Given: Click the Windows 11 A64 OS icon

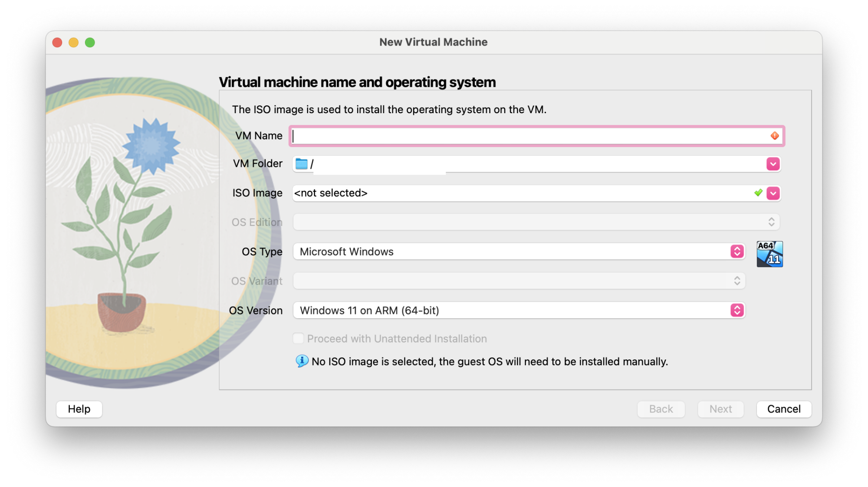Looking at the screenshot, I should (769, 254).
